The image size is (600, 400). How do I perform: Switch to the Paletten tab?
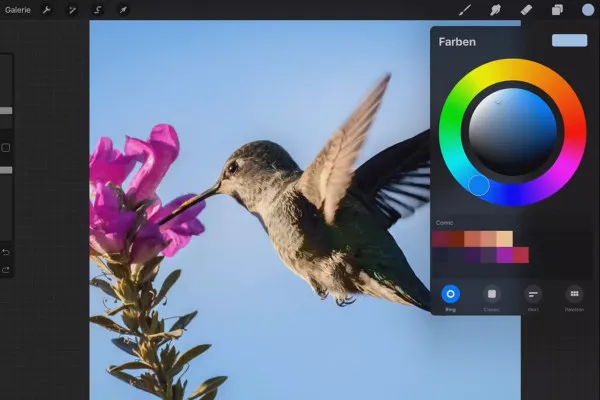coord(574,294)
